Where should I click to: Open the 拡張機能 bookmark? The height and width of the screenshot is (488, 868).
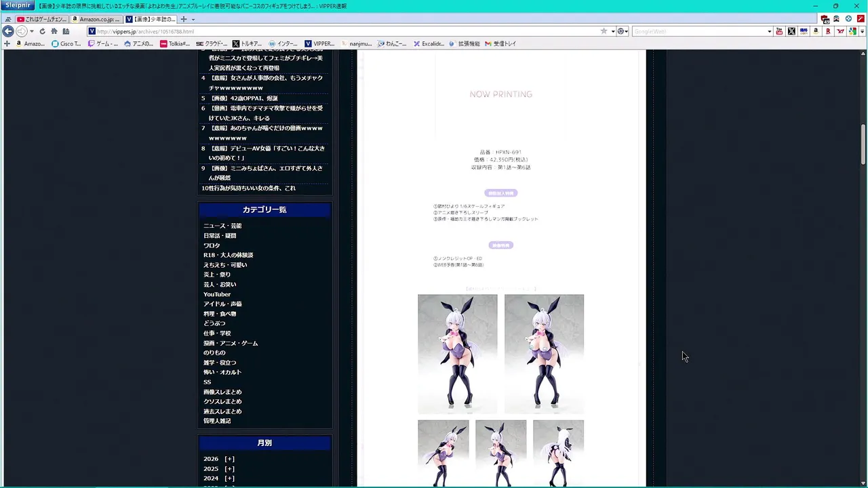pyautogui.click(x=464, y=43)
